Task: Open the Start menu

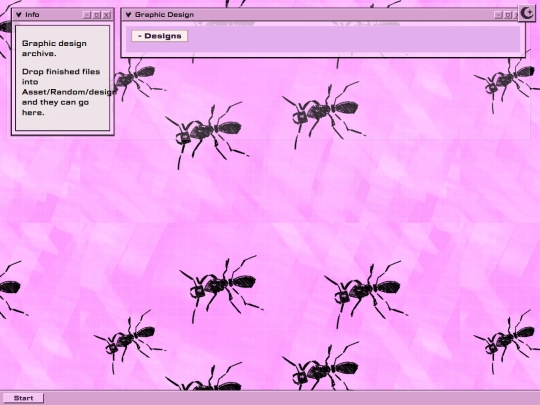Action: [x=23, y=398]
